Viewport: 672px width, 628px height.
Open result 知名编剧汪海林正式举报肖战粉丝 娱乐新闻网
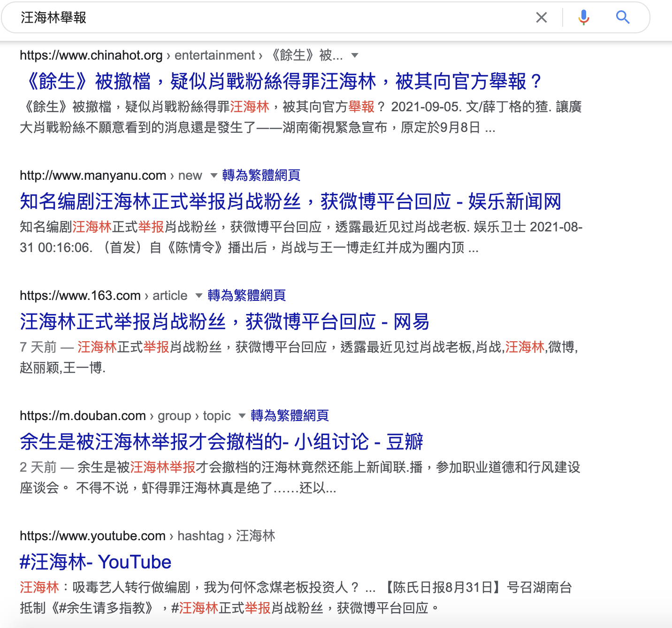290,201
